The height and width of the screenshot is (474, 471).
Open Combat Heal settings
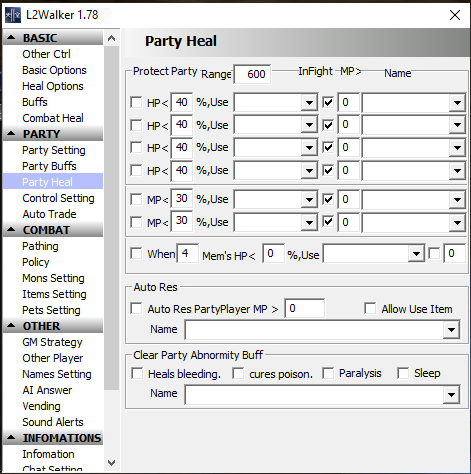(53, 118)
